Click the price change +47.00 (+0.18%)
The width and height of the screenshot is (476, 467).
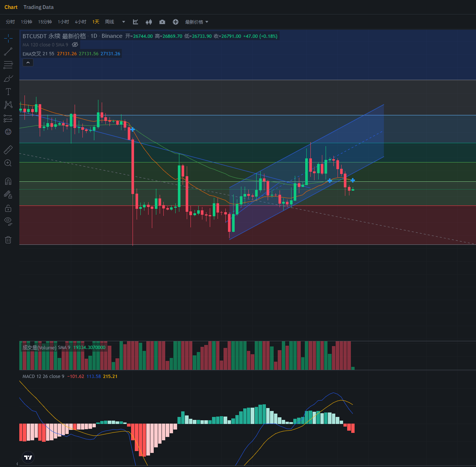[260, 36]
